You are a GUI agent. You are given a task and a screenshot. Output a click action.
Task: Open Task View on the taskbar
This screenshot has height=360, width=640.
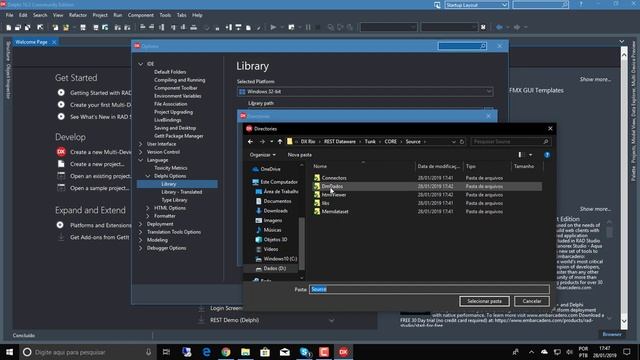pyautogui.click(x=166, y=352)
